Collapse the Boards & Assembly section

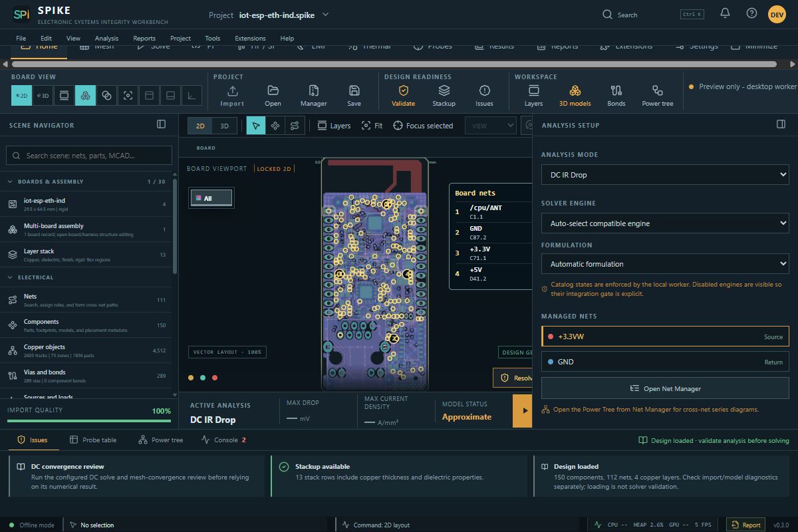click(x=10, y=182)
